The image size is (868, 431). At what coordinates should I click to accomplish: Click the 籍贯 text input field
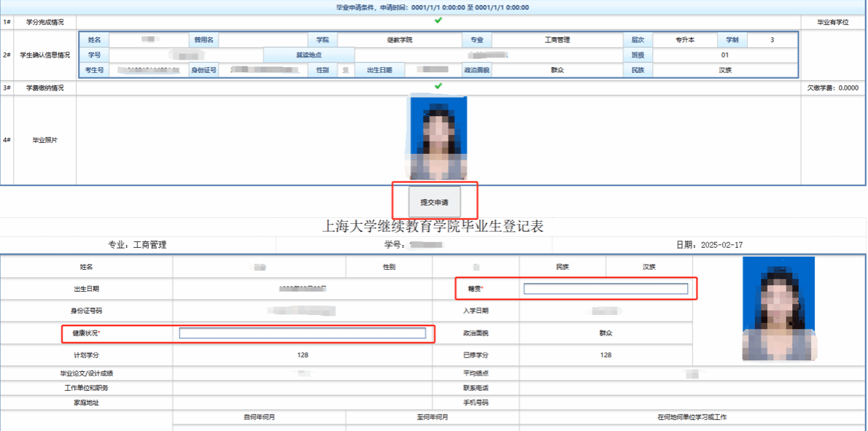tap(605, 290)
